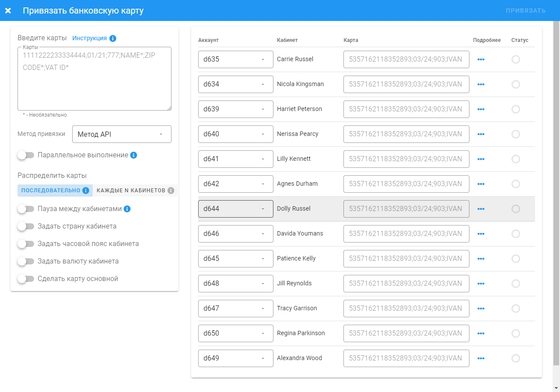
Task: Close the bank card binding dialog
Action: click(x=8, y=10)
